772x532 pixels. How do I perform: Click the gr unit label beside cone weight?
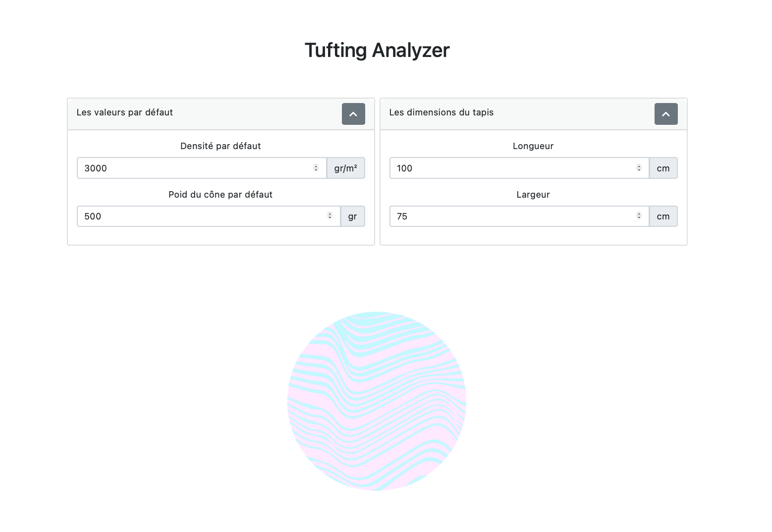[x=353, y=216]
